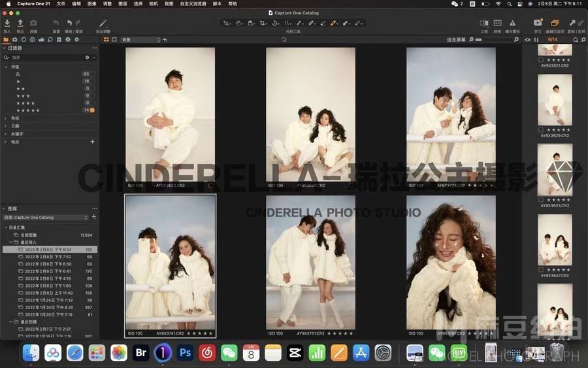Select import 2022年2月8日 下午7:52

[50, 257]
